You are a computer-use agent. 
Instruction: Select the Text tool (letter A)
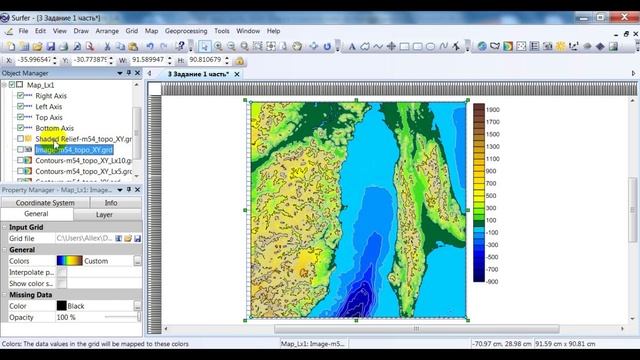[352, 46]
